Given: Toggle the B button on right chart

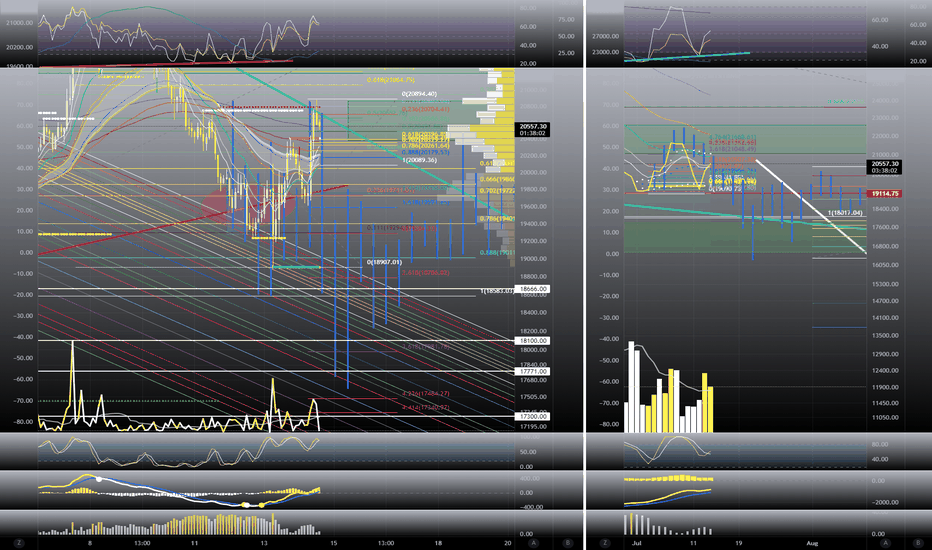Looking at the screenshot, I should (x=917, y=543).
